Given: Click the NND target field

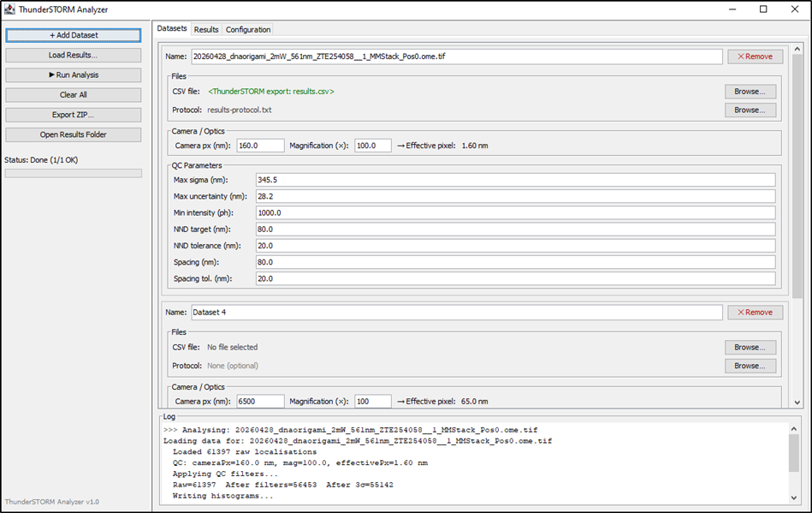Looking at the screenshot, I should coord(515,229).
